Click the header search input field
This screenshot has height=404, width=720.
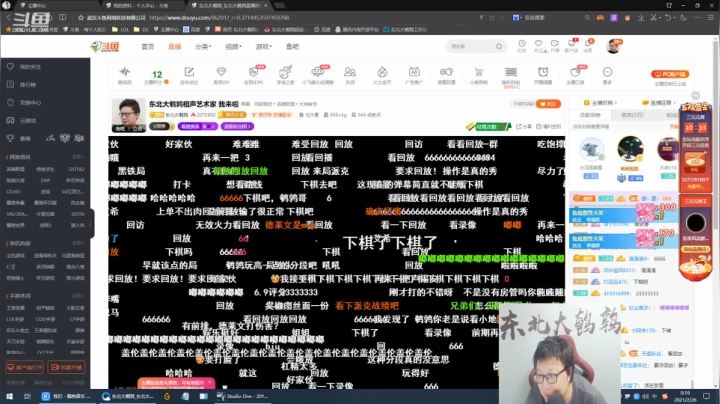pos(472,46)
